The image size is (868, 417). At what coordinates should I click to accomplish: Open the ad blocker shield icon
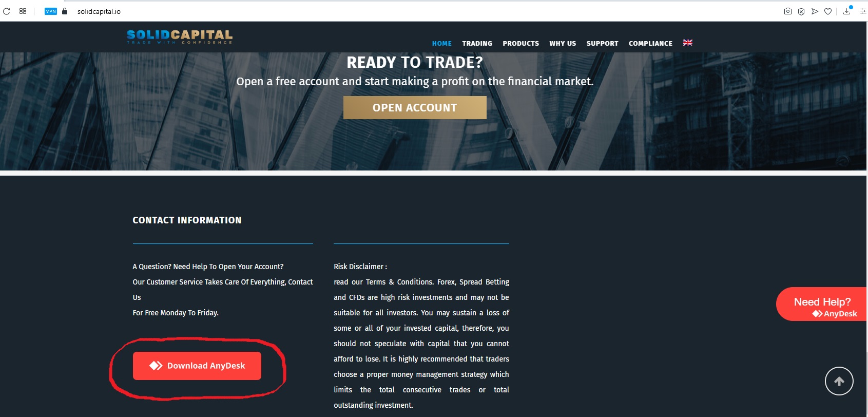801,11
